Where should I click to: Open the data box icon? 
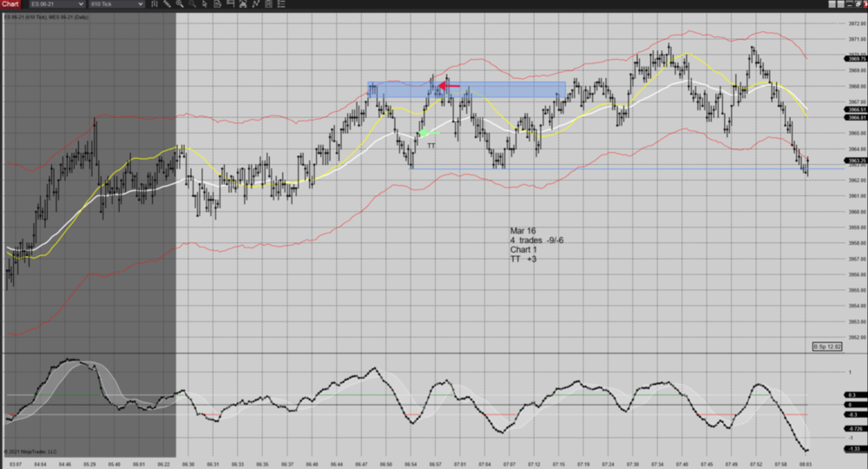217,4
